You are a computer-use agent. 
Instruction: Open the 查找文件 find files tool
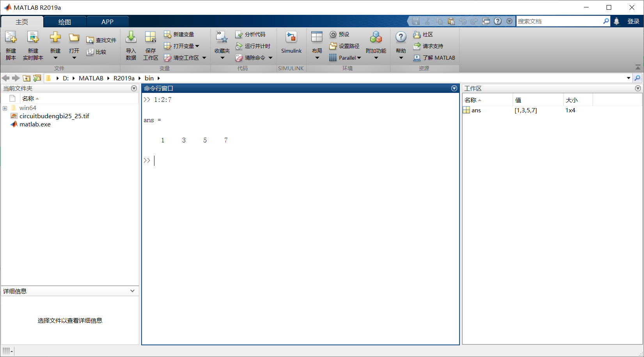pos(101,40)
